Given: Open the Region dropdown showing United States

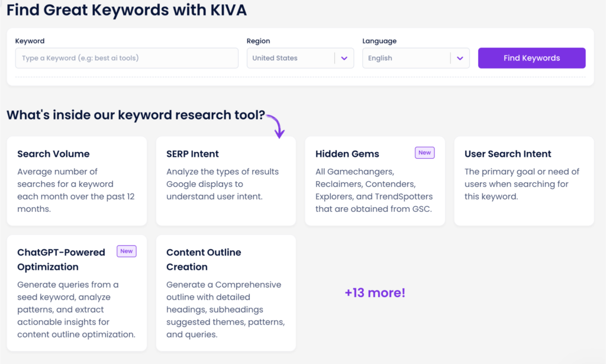Looking at the screenshot, I should pyautogui.click(x=300, y=58).
